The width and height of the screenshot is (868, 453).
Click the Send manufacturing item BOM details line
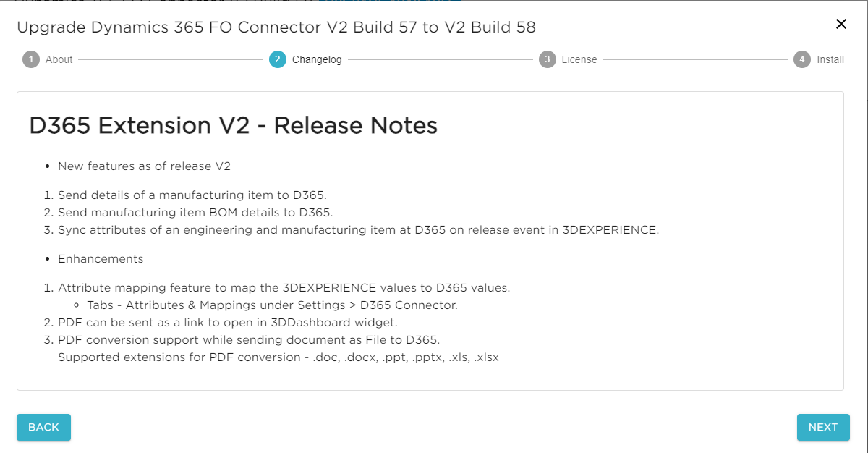(x=195, y=213)
